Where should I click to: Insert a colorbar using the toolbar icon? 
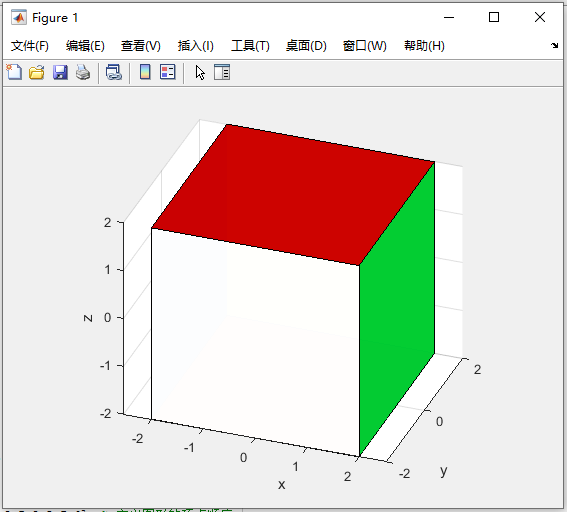point(145,72)
